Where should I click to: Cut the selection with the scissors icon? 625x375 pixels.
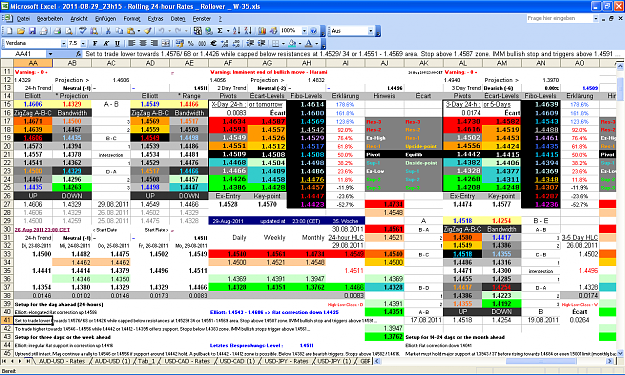pos(108,31)
